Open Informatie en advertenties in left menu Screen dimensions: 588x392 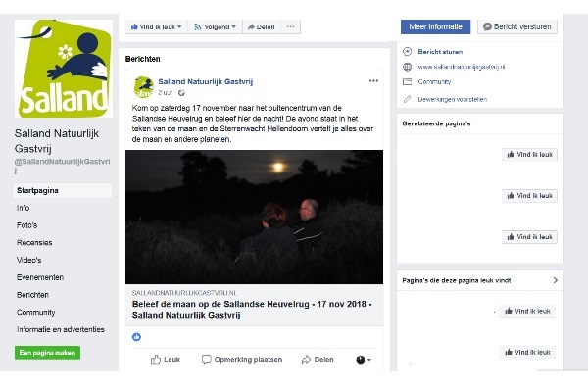point(63,329)
